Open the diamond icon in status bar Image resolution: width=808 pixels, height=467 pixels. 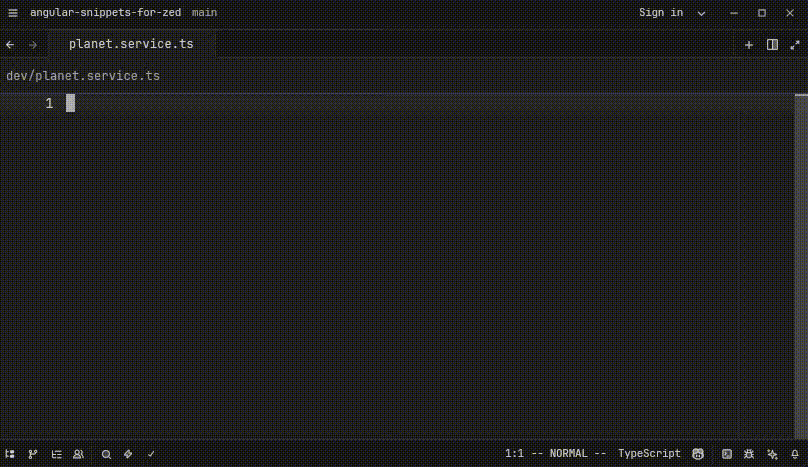point(128,454)
